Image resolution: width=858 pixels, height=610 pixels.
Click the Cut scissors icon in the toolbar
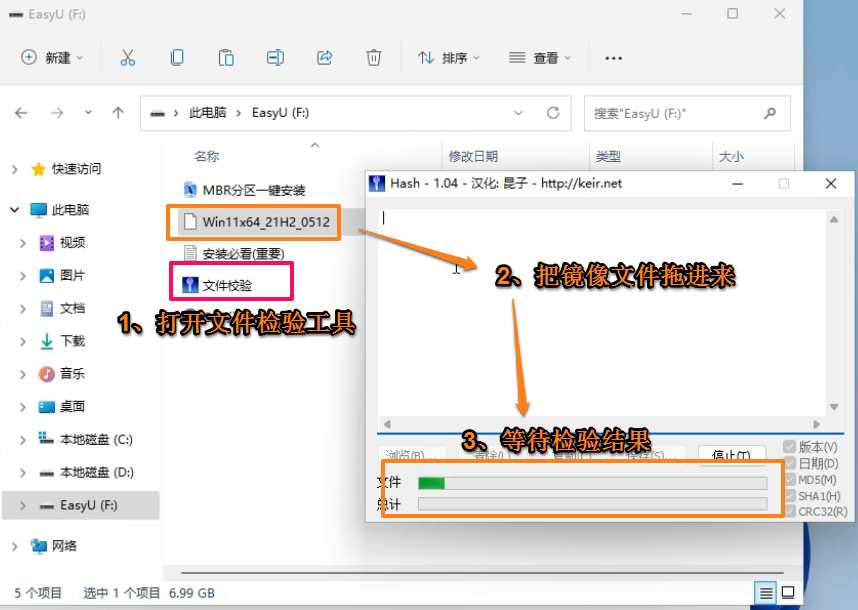[127, 57]
